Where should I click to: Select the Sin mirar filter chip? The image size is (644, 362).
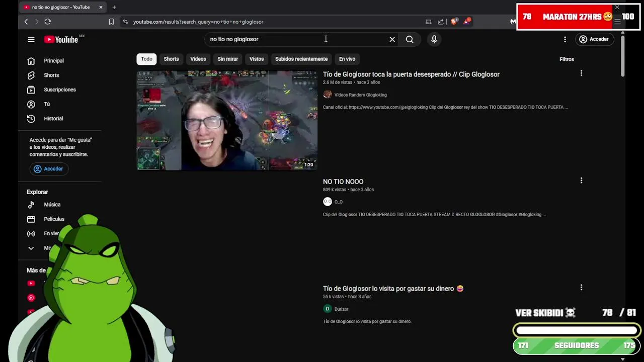(227, 59)
